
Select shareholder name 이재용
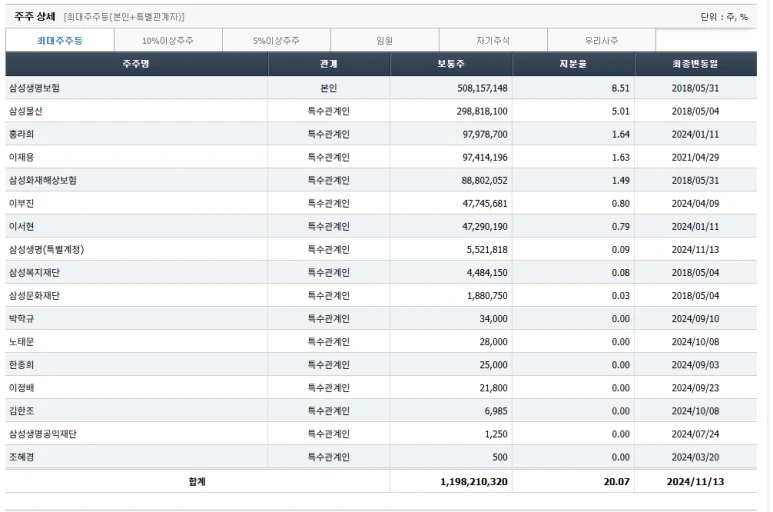click(21, 158)
